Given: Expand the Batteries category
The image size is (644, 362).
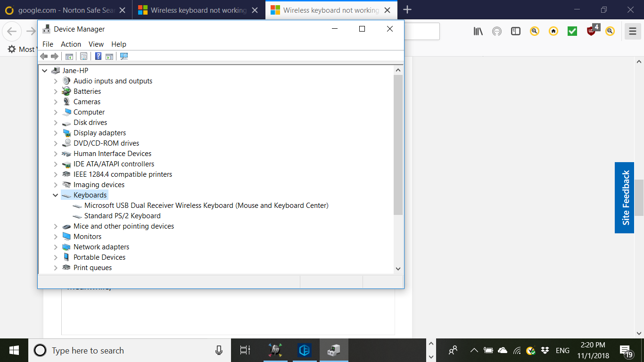Looking at the screenshot, I should (x=56, y=91).
